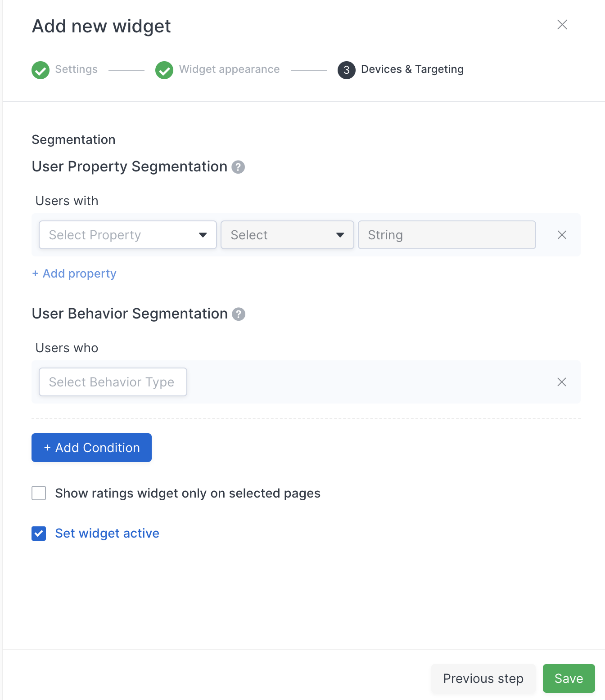The height and width of the screenshot is (700, 605).
Task: Click the green checkmark beside Settings step
Action: [41, 70]
